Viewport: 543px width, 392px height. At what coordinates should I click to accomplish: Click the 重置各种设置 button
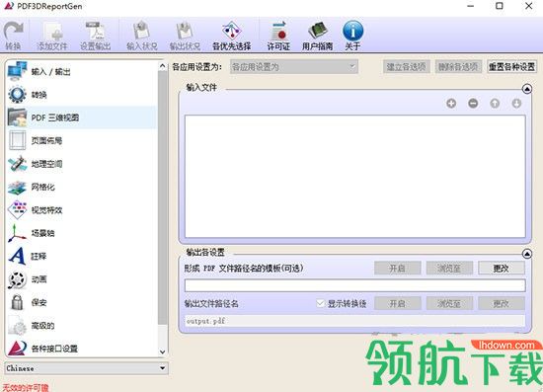point(511,66)
